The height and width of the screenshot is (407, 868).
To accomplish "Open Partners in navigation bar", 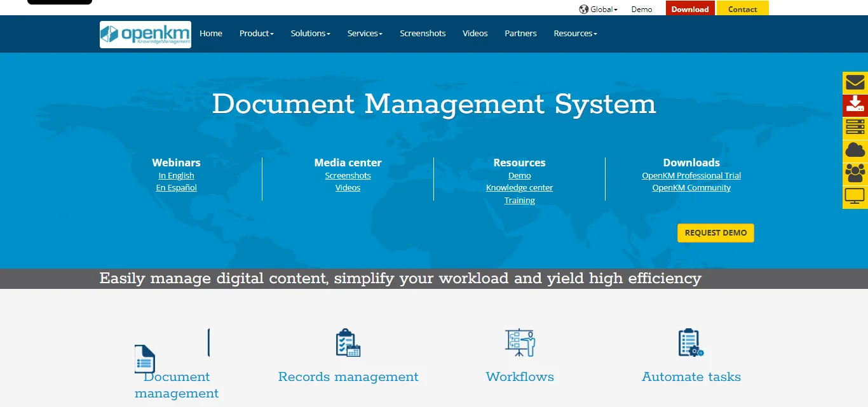I will pyautogui.click(x=520, y=34).
